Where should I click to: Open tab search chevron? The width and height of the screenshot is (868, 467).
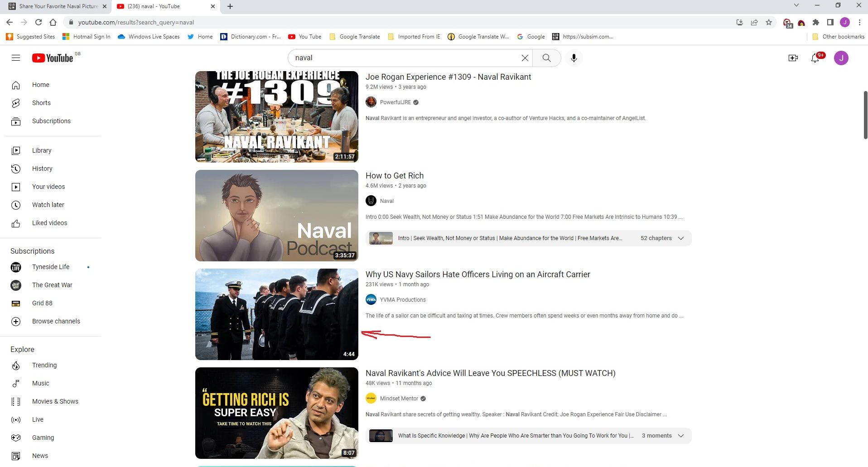tap(796, 5)
